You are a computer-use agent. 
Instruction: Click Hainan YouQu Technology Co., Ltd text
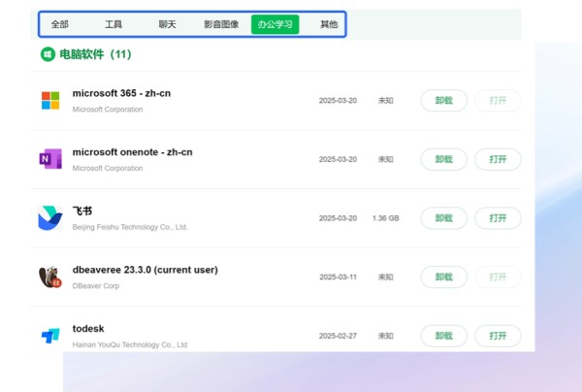pos(130,344)
